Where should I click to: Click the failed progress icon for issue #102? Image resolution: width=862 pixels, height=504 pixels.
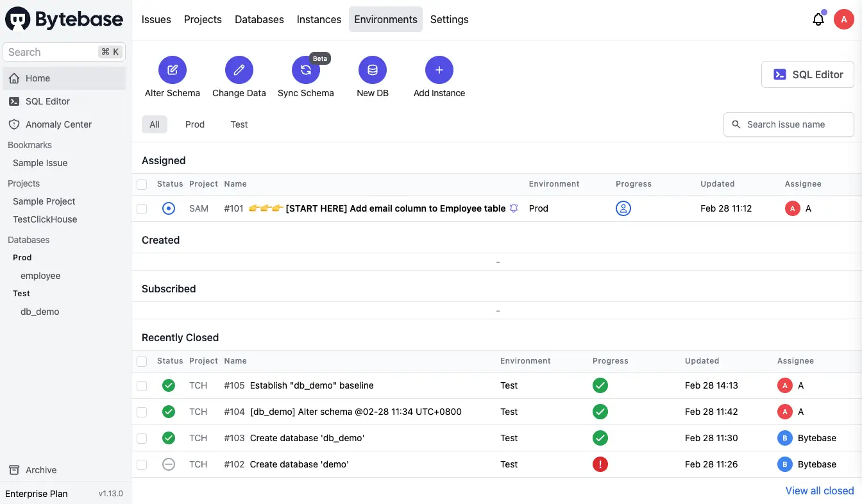click(x=600, y=464)
